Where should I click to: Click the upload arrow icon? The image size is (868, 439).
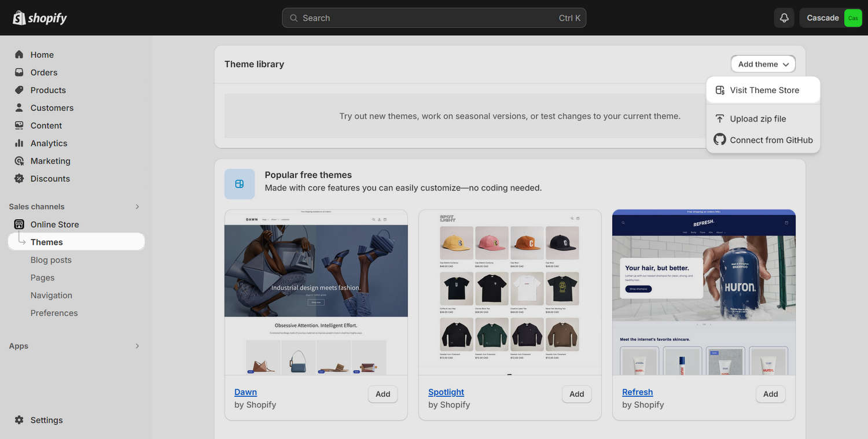[720, 119]
